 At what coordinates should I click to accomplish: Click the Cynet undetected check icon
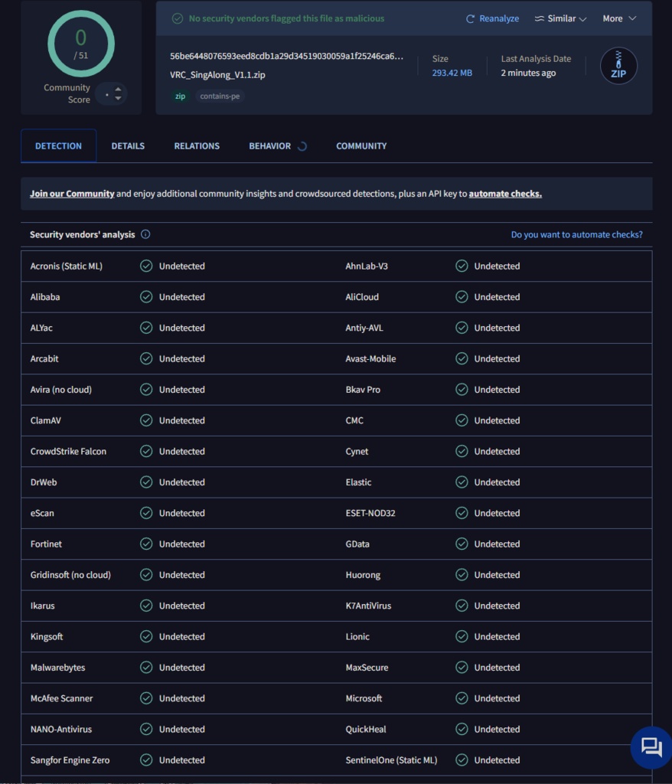[462, 452]
